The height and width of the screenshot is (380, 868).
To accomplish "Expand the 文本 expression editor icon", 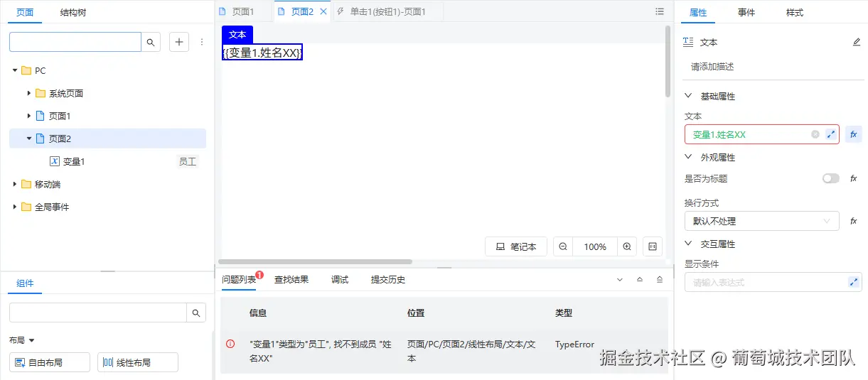I will tap(830, 134).
